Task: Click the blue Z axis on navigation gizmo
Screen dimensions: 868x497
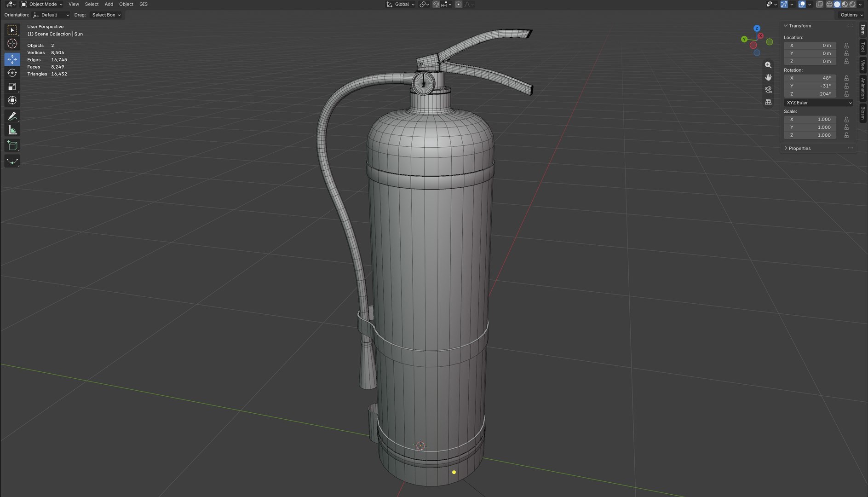Action: (x=757, y=29)
